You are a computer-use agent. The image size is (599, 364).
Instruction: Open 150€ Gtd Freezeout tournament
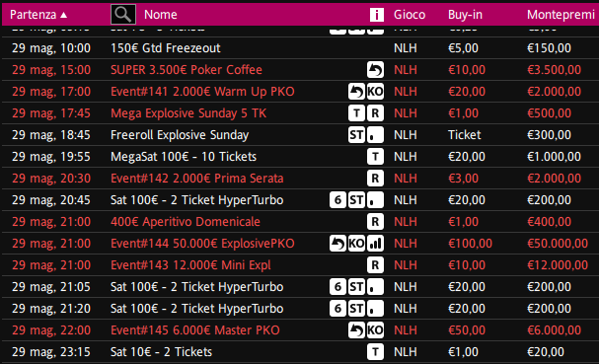[x=166, y=48]
